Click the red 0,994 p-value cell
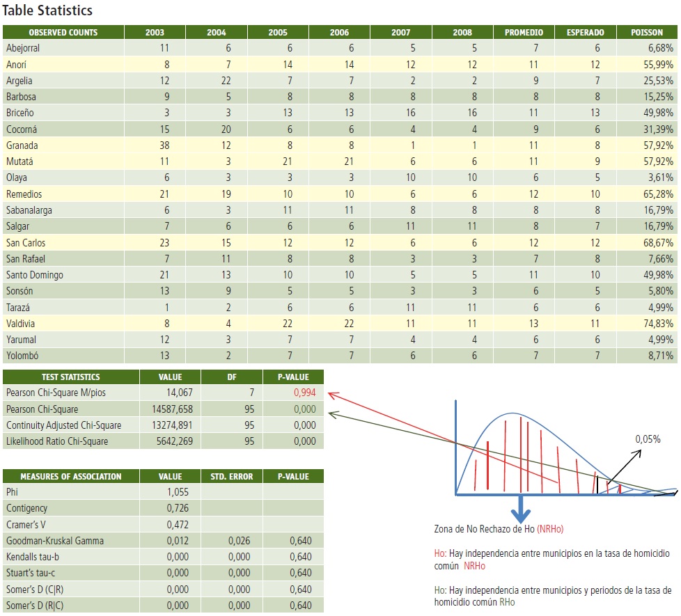 304,393
